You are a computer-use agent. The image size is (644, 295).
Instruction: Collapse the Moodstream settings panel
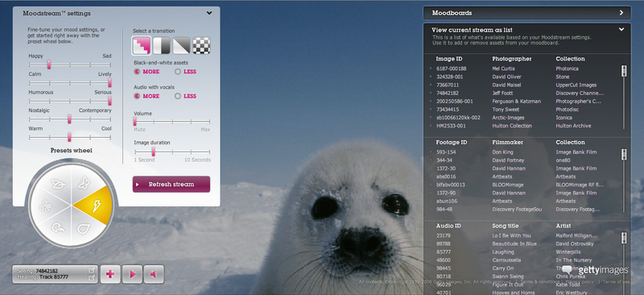[209, 13]
